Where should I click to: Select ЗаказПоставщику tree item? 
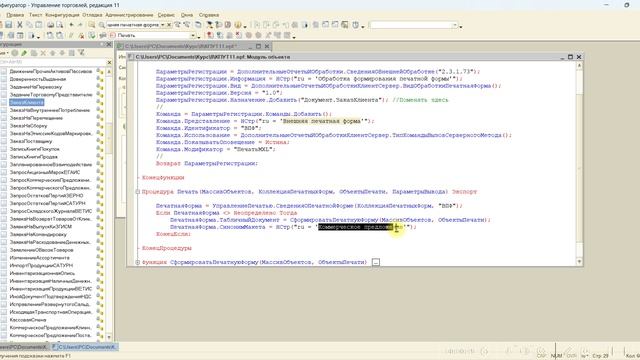(31, 141)
